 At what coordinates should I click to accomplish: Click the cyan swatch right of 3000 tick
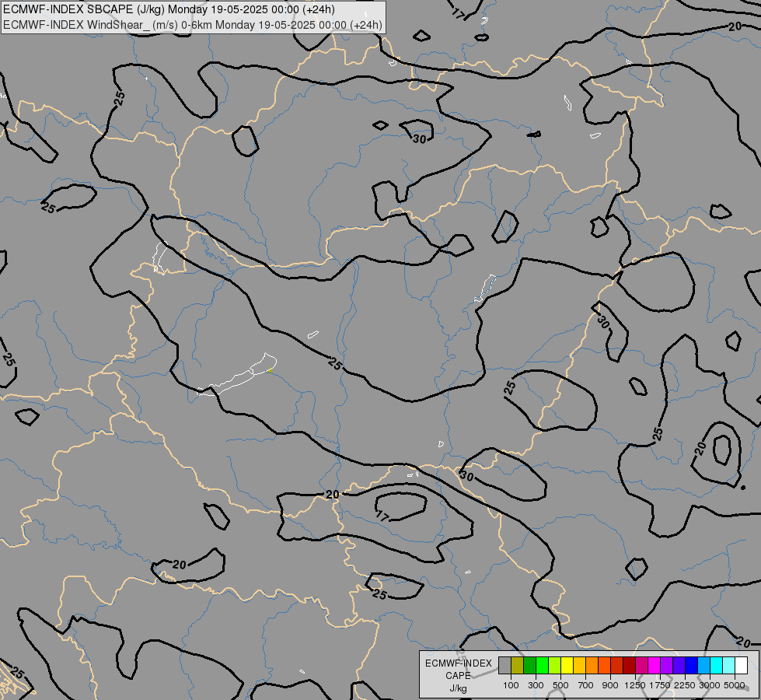[716, 665]
